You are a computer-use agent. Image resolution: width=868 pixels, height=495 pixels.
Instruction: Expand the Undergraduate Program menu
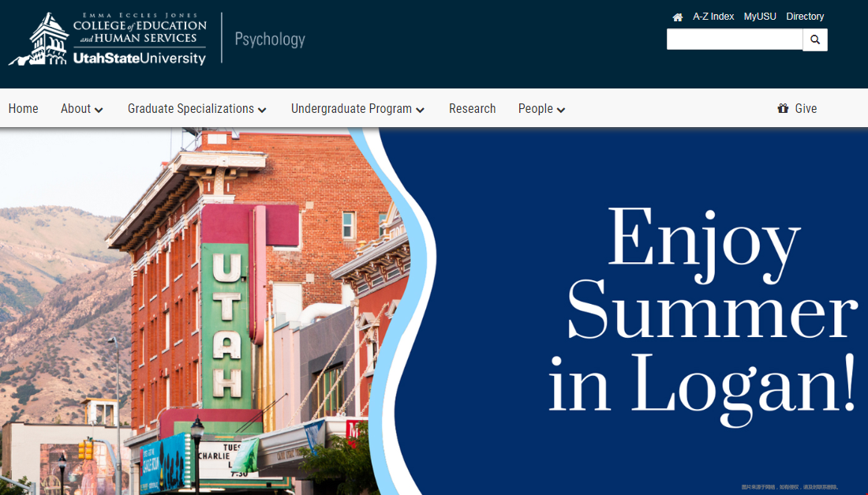coord(357,109)
